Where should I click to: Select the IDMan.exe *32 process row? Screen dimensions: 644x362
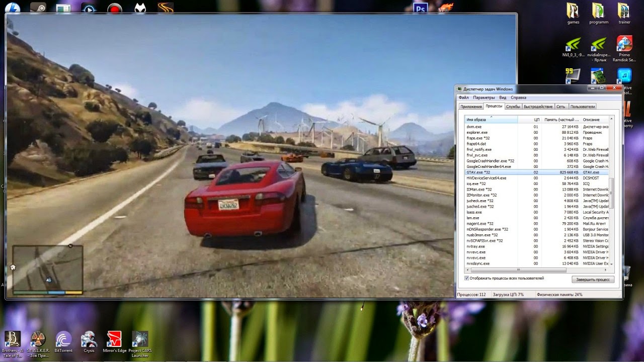537,190
